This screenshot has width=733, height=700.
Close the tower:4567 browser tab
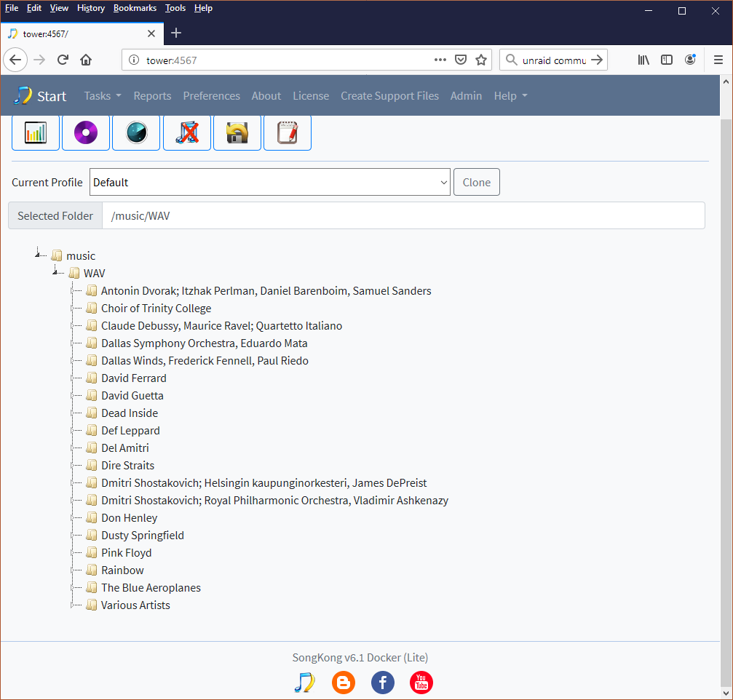[x=151, y=33]
